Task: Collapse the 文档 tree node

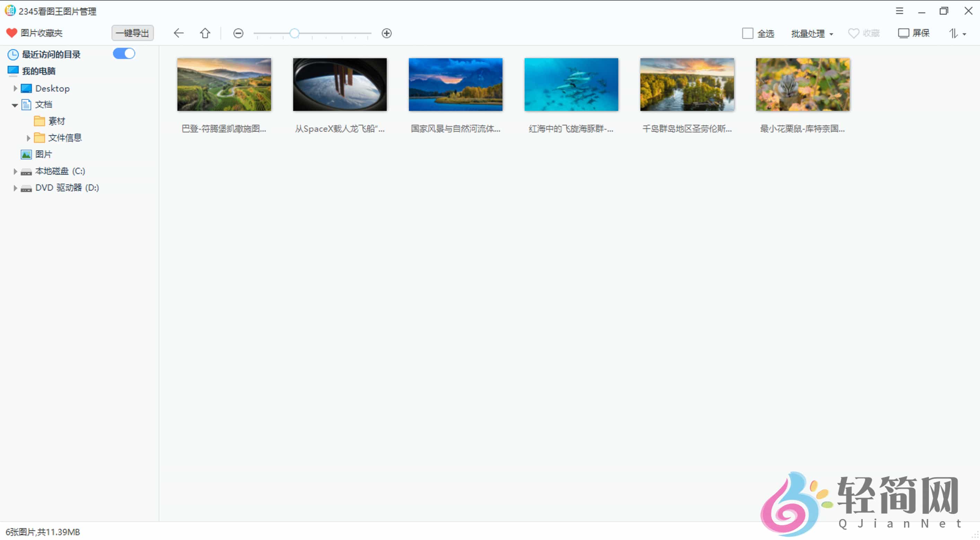Action: (x=15, y=105)
